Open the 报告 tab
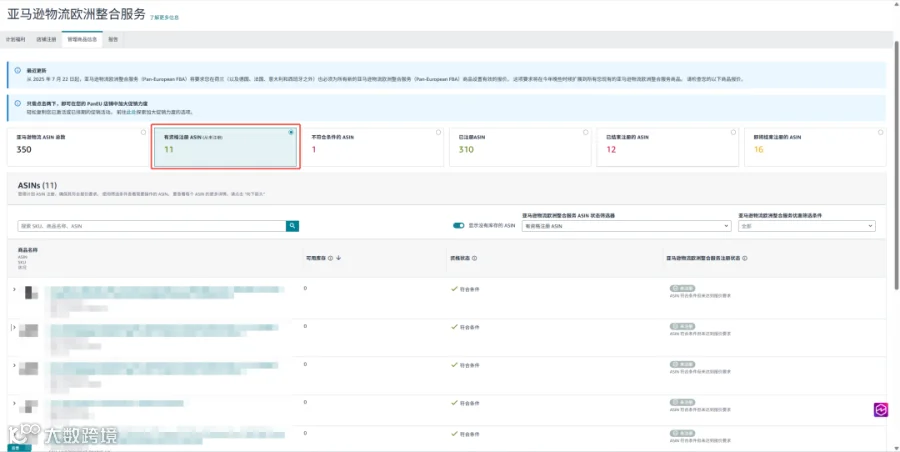The width and height of the screenshot is (900, 452). pos(113,40)
